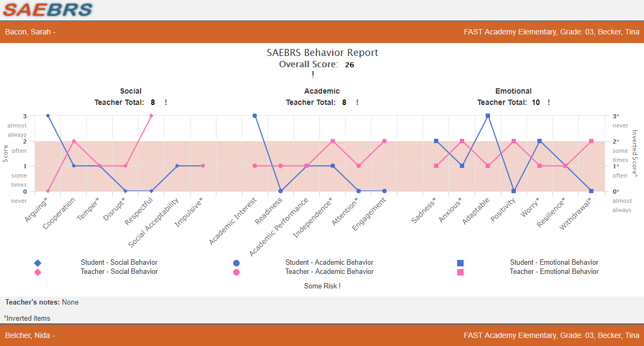Select the student's Withdrawal data point at 0

[591, 191]
